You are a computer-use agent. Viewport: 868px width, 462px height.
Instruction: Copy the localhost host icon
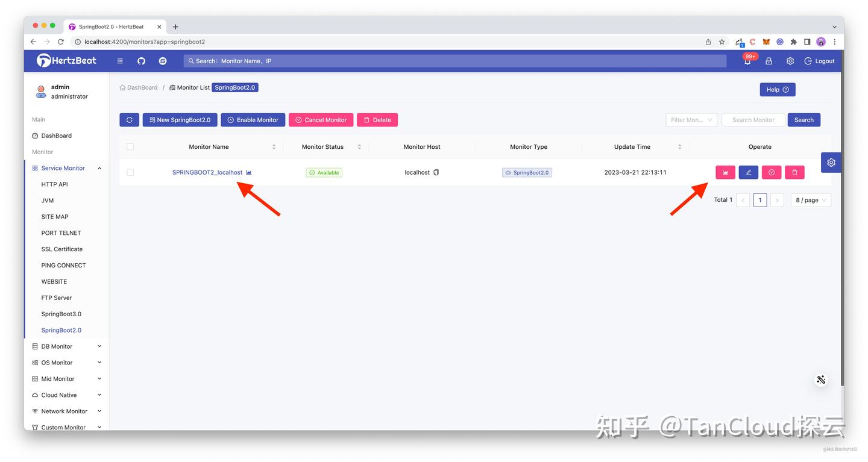436,172
